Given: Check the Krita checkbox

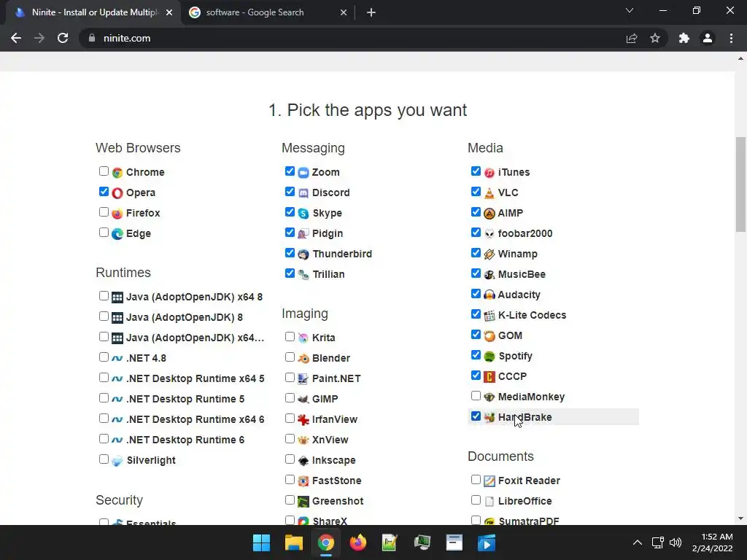Looking at the screenshot, I should click(290, 337).
